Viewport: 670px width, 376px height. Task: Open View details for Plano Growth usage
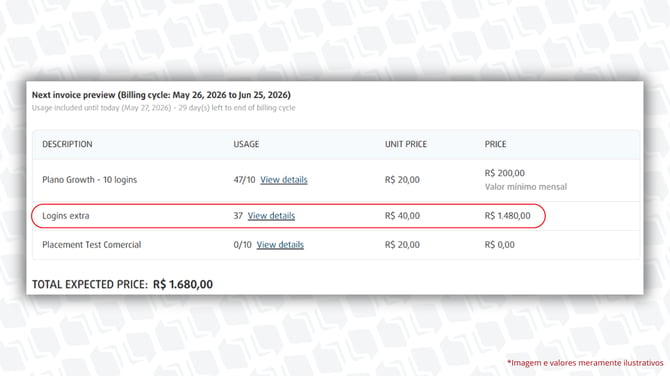[284, 180]
